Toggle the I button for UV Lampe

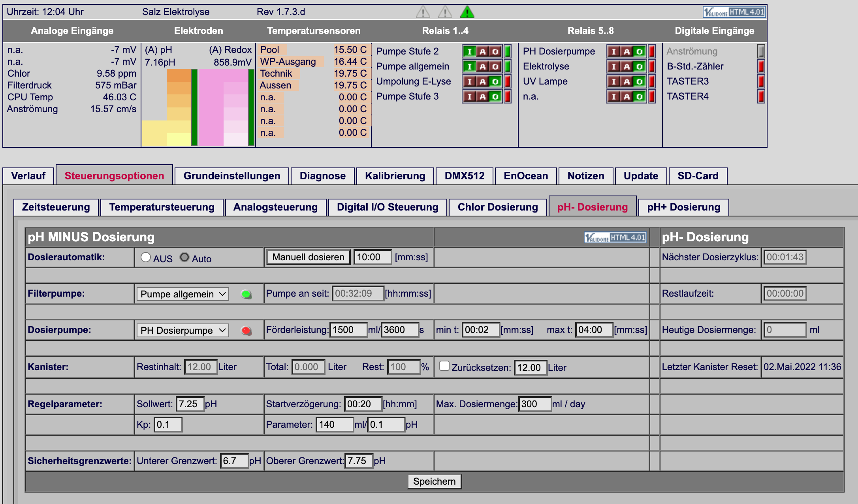click(613, 81)
